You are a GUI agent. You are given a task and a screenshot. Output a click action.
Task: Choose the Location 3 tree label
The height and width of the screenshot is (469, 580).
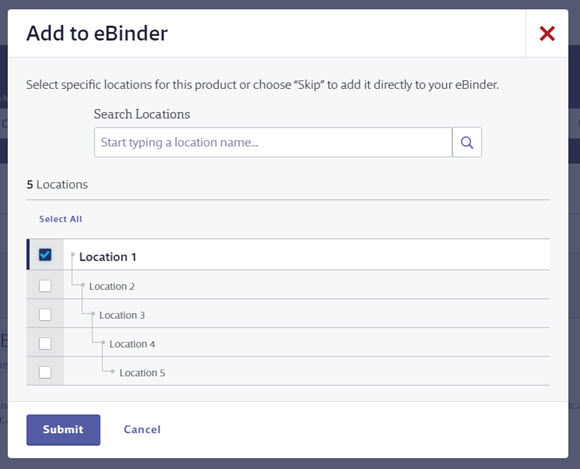pos(122,315)
